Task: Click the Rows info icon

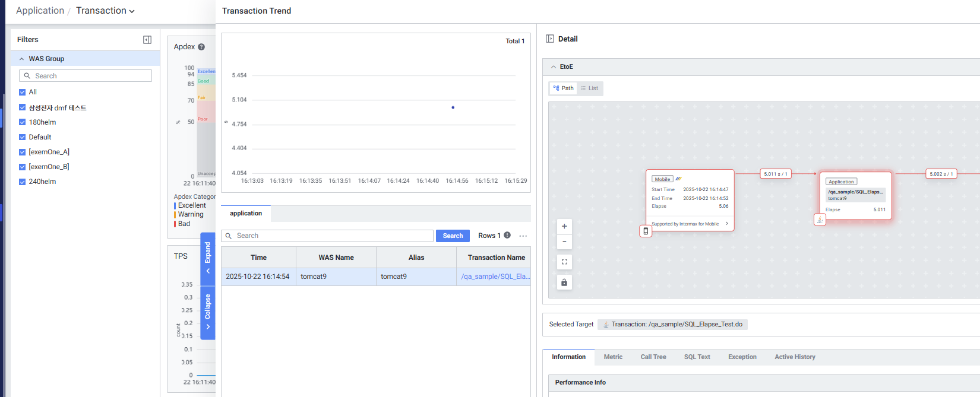Action: [x=507, y=236]
